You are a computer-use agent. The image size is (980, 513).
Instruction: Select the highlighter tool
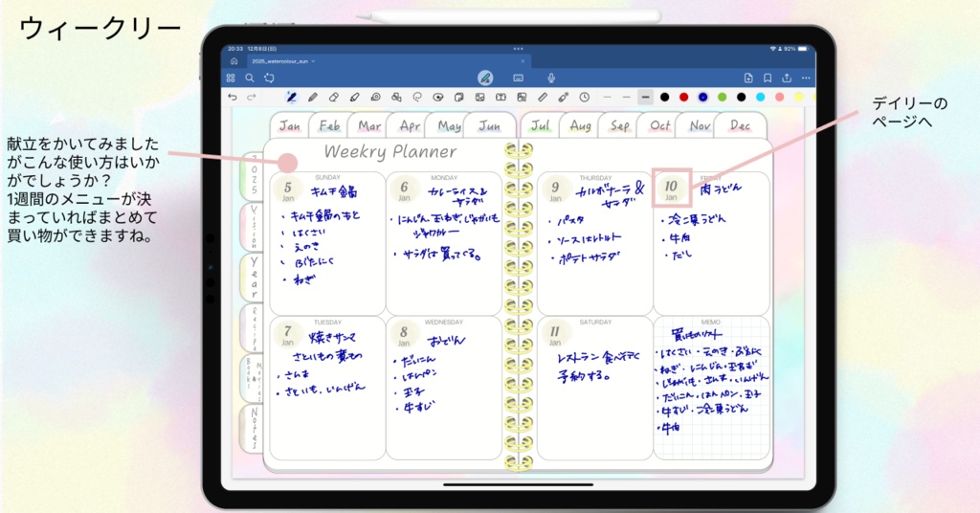point(354,98)
